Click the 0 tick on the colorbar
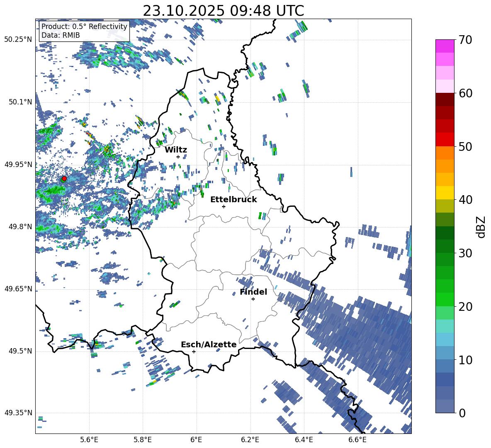Viewport: 491px width, 448px height. tap(462, 413)
